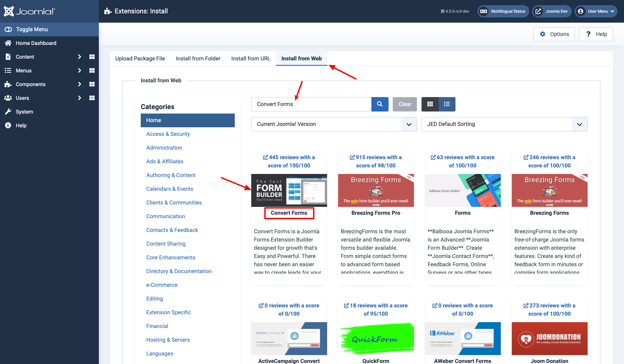Open 445 reviews link for Convert Forms
The image size is (624, 364).
289,162
